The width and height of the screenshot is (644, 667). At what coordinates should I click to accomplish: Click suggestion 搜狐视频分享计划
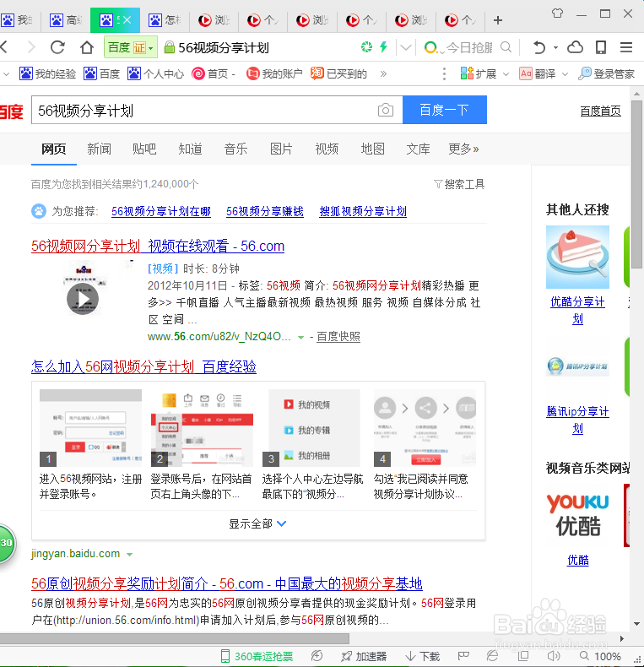(x=363, y=211)
